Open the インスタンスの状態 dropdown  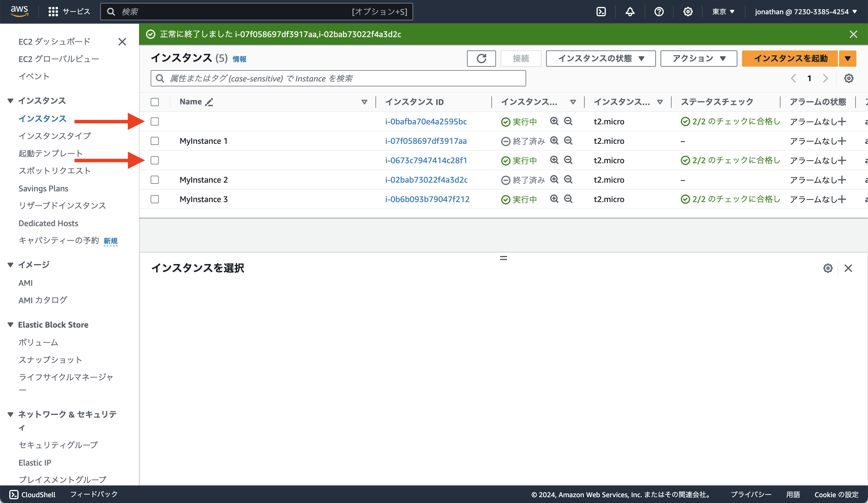coord(600,58)
